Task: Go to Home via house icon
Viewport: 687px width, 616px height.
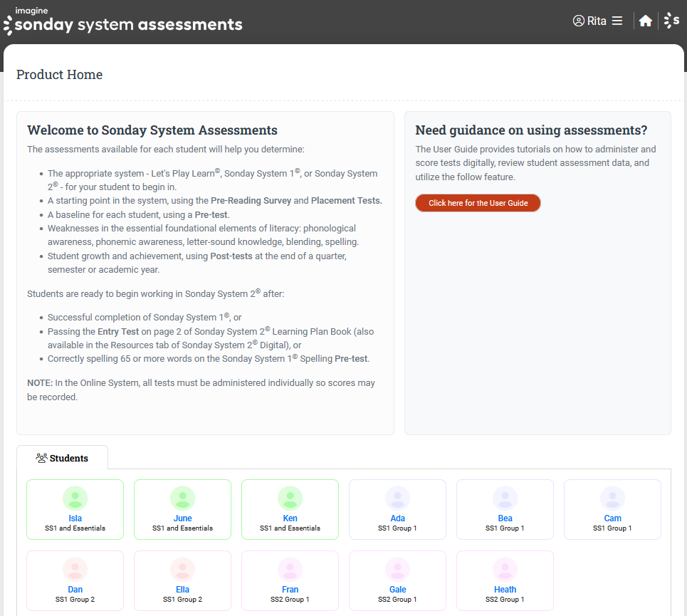Action: 645,21
